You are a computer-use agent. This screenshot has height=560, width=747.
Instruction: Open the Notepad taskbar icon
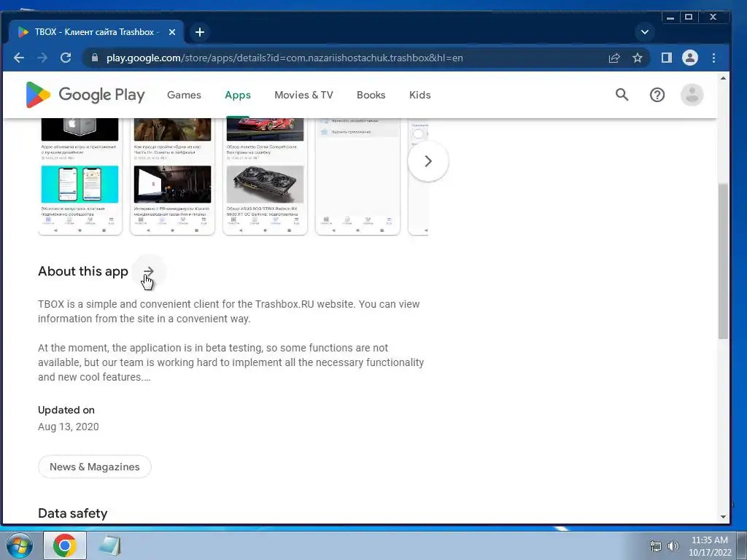click(109, 545)
